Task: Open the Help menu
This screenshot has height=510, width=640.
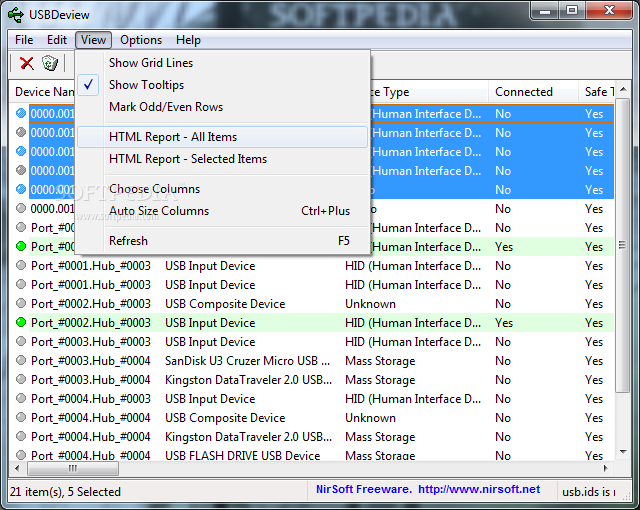Action: 188,40
